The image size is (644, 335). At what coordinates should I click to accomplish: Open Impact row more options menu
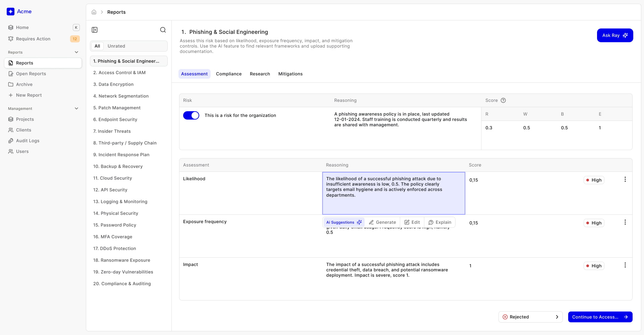[x=625, y=265]
